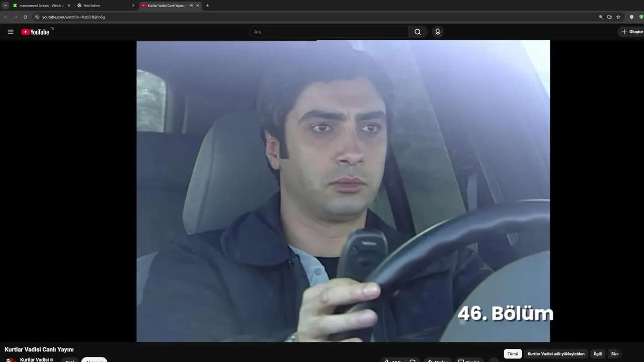The image size is (644, 362).
Task: Open the zoom magnifier in address bar
Action: point(601,17)
